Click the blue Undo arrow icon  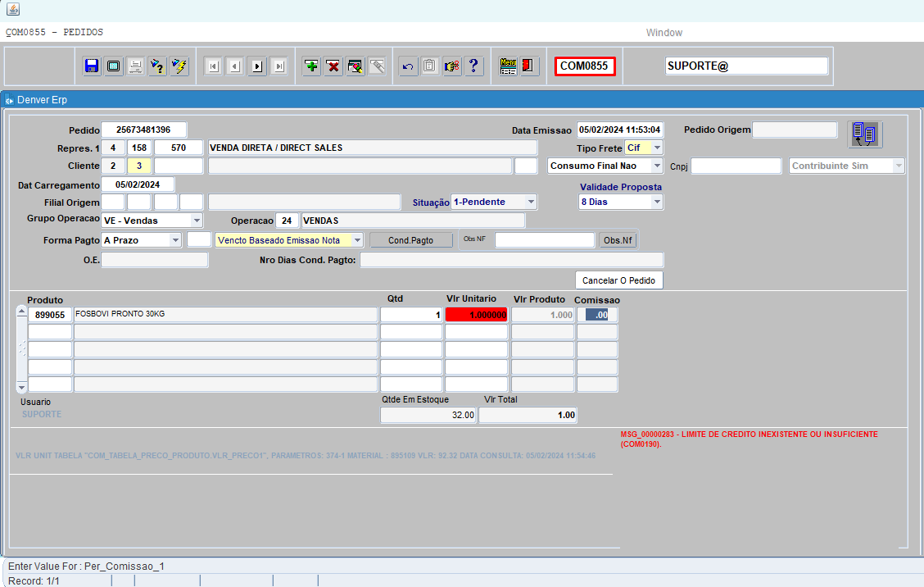pos(408,66)
